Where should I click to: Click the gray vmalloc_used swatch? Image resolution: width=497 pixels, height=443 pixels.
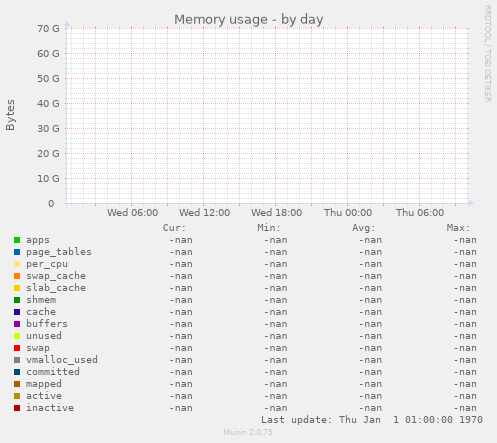(x=17, y=360)
